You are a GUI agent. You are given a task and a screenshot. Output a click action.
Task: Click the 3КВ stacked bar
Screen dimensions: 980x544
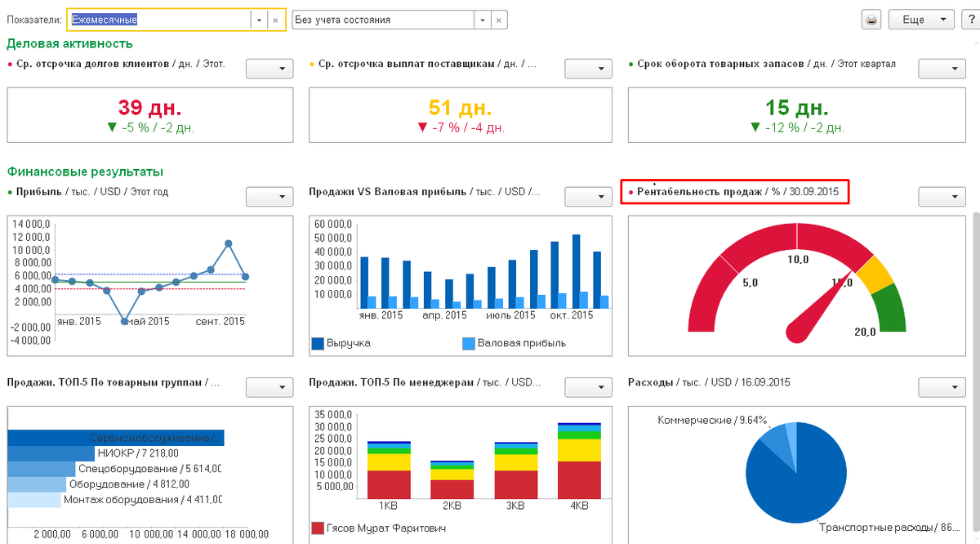[515, 470]
